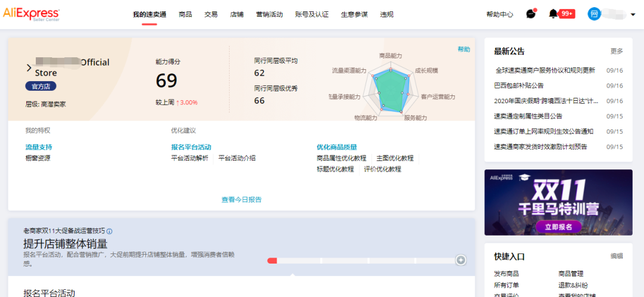
Task: Open the 账号及认证 menu
Action: (x=312, y=14)
